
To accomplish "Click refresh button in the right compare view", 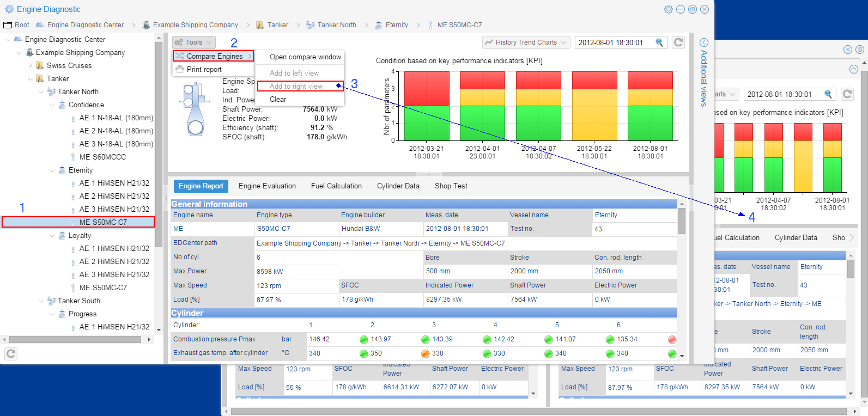I will [x=847, y=94].
